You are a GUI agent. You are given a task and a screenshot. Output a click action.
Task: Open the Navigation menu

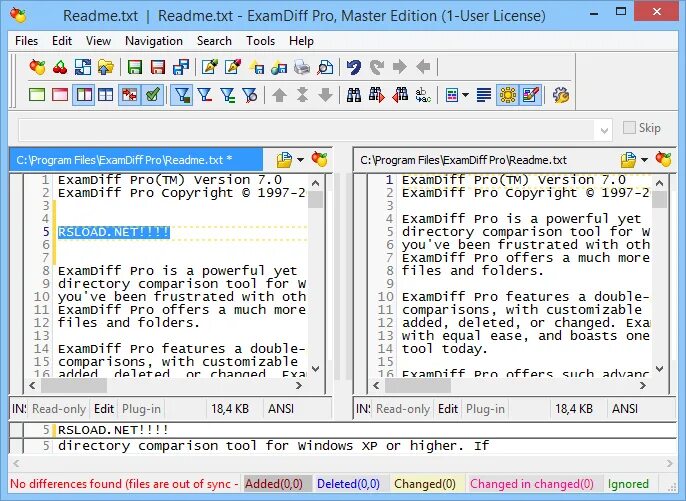[154, 41]
